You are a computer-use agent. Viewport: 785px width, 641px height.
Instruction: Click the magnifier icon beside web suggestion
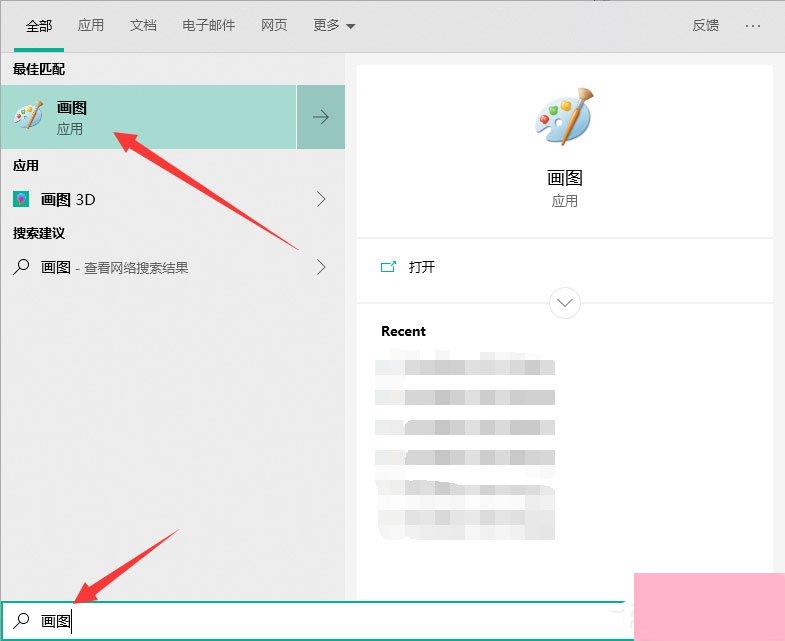21,267
